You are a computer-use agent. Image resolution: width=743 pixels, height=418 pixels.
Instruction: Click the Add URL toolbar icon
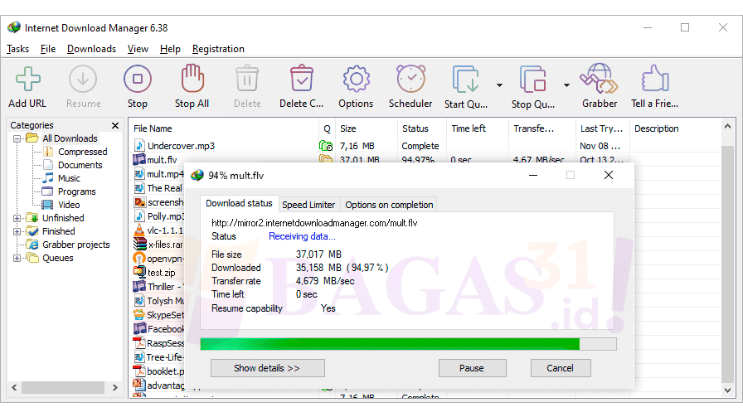click(27, 80)
